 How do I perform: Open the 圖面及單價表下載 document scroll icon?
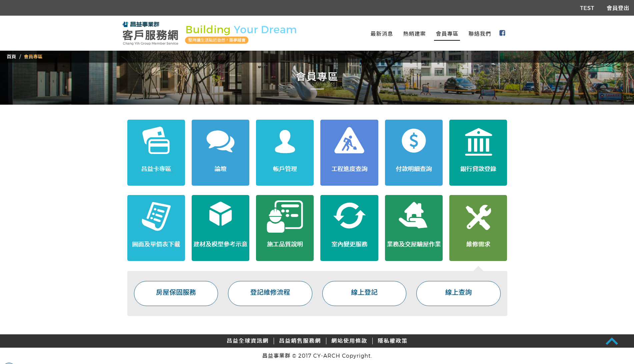click(x=156, y=216)
